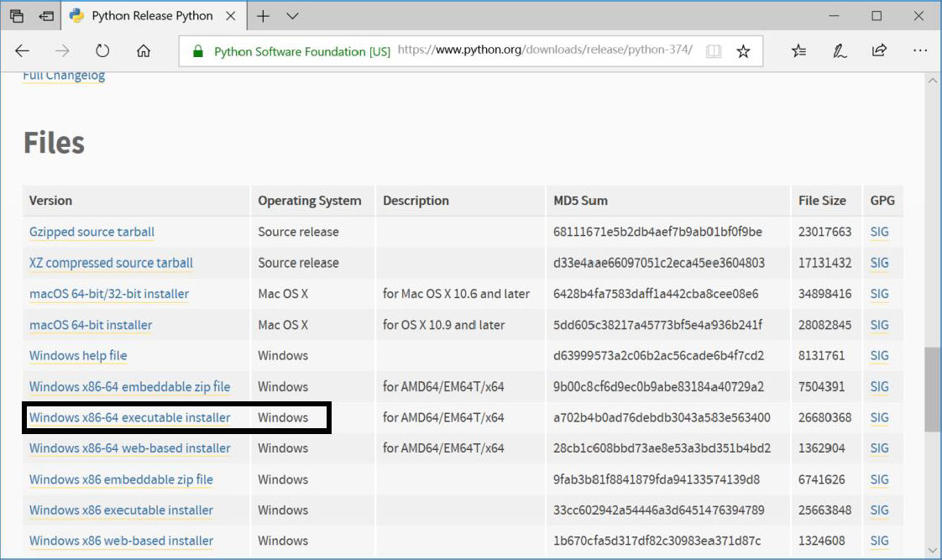Click the Refresh page icon
The width and height of the screenshot is (942, 560).
102,51
